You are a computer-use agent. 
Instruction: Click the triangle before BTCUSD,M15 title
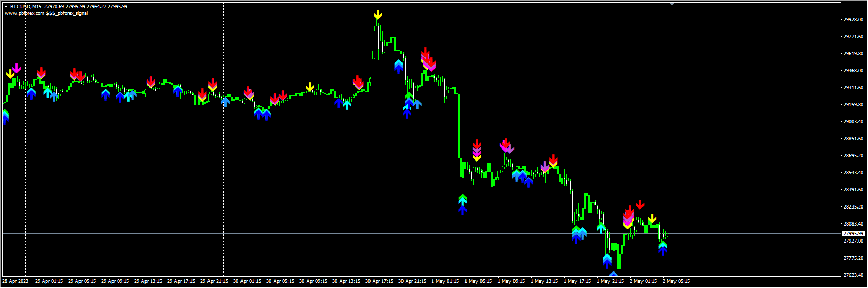tap(6, 7)
